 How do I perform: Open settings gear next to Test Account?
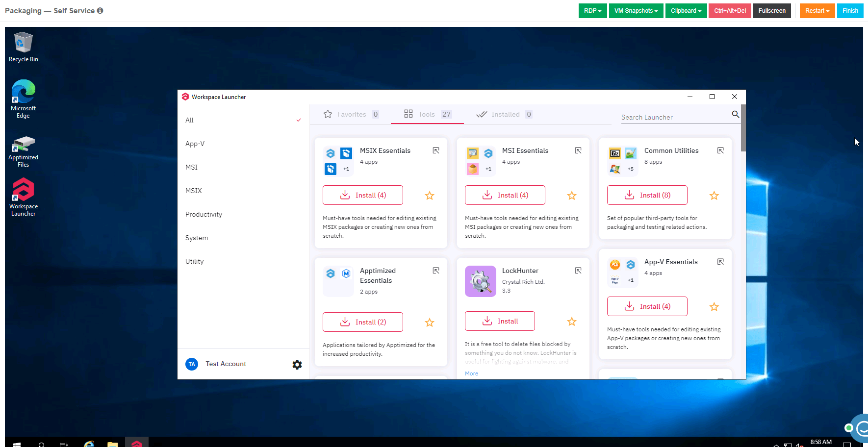(x=297, y=364)
